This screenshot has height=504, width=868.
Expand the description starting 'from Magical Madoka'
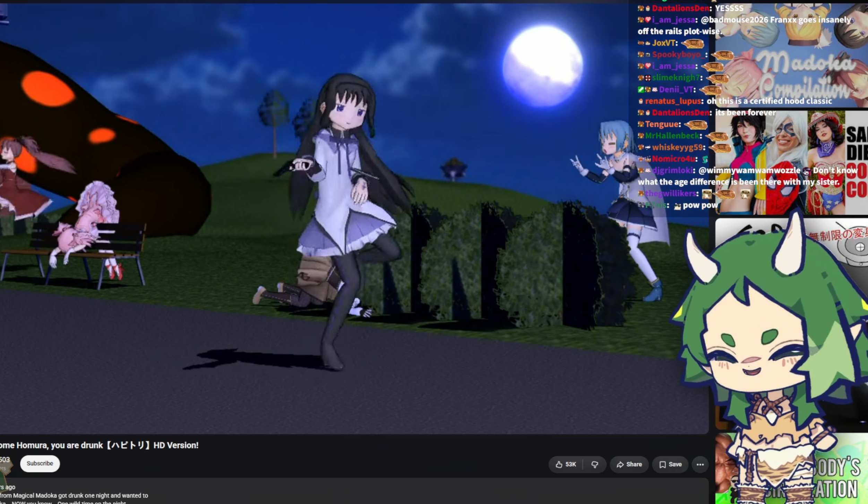[354, 491]
